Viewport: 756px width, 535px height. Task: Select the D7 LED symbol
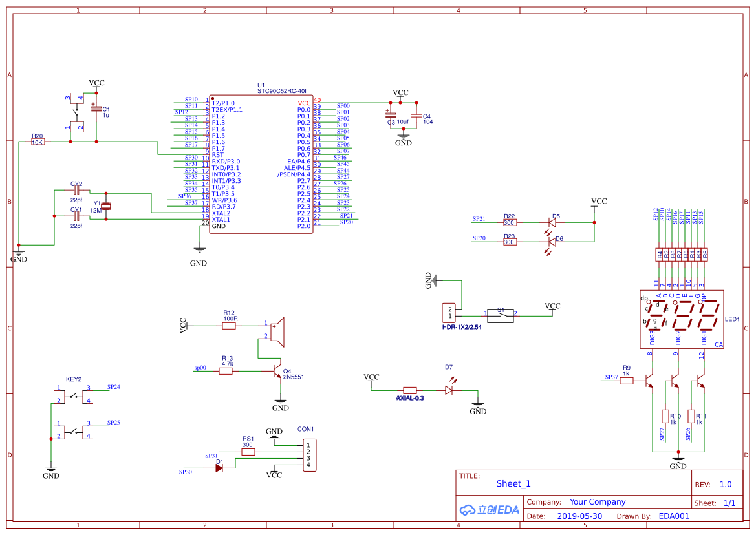point(450,390)
